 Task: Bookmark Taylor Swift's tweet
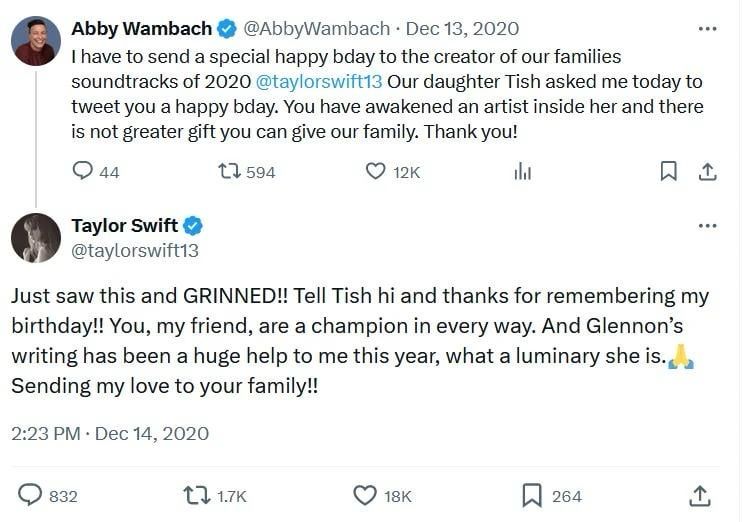532,495
